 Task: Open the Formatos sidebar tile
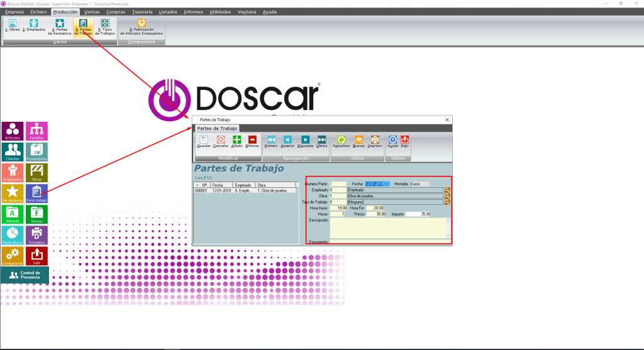36,236
